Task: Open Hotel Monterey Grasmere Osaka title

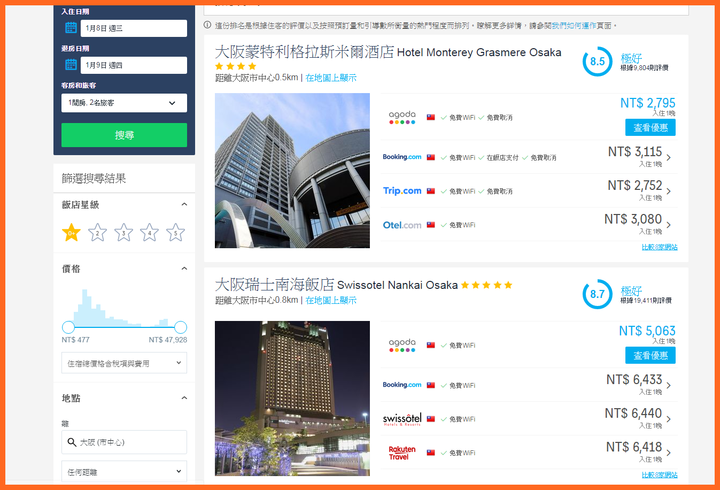Action: [388, 52]
